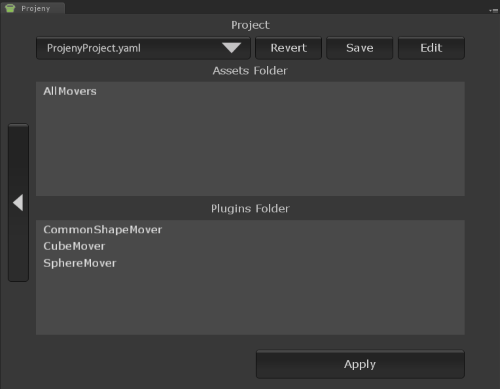
Task: Click the empty area of the Assets Folder list
Action: (250, 147)
